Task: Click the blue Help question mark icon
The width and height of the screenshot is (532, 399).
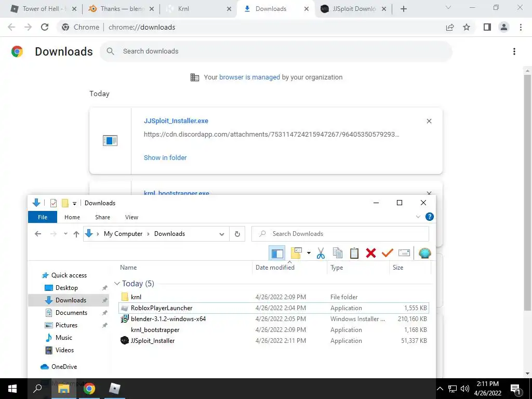Action: tap(429, 217)
